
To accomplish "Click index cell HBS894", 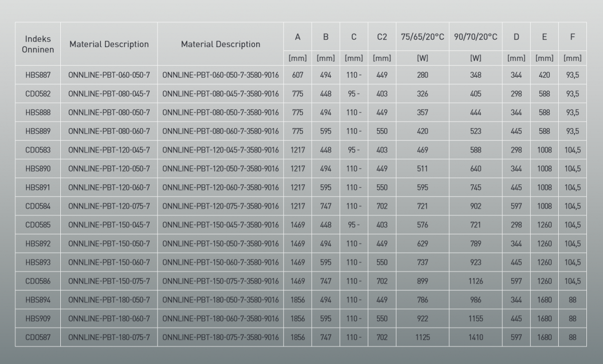I will tap(38, 300).
